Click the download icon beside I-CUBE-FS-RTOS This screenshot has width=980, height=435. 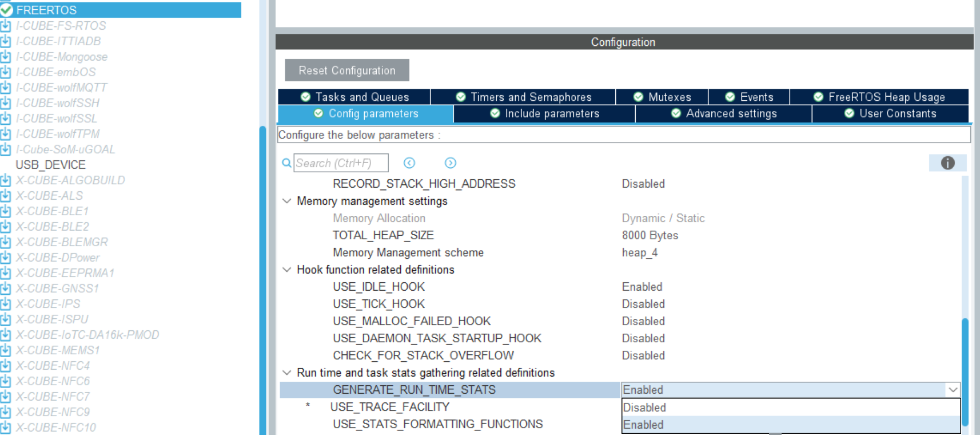pyautogui.click(x=6, y=26)
